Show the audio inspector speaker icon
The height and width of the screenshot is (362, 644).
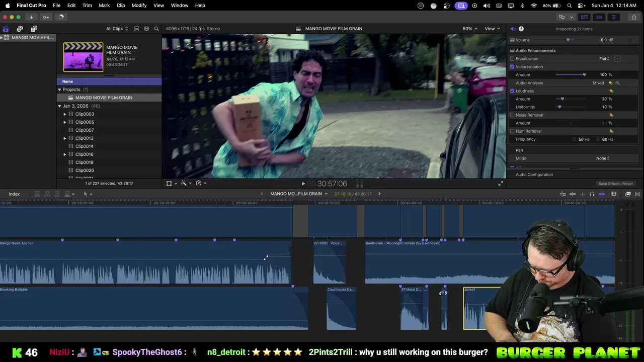(x=512, y=29)
